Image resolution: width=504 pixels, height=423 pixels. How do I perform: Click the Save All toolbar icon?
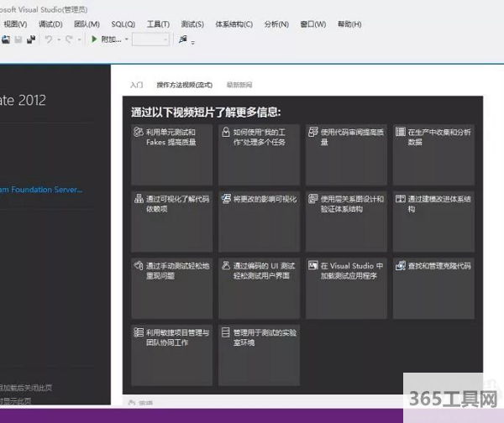[31, 39]
